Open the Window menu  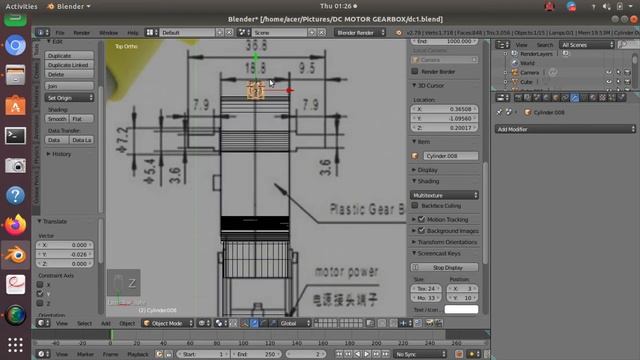(x=109, y=33)
